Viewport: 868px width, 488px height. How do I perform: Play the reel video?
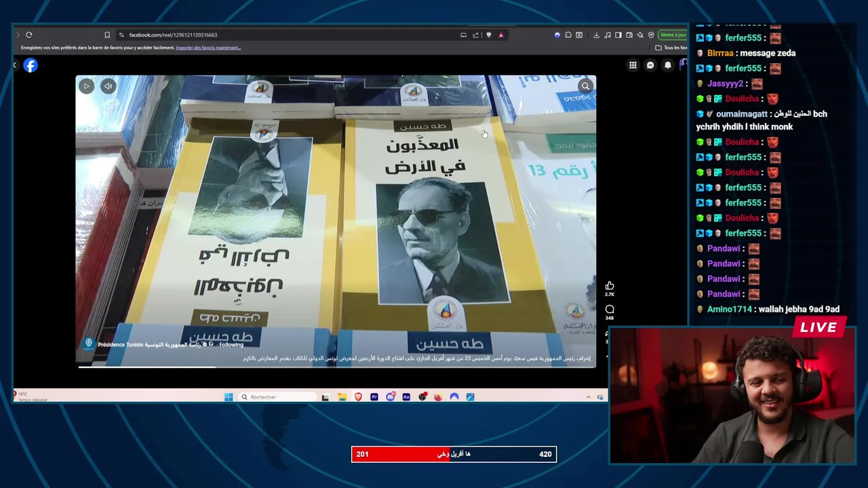pyautogui.click(x=86, y=86)
